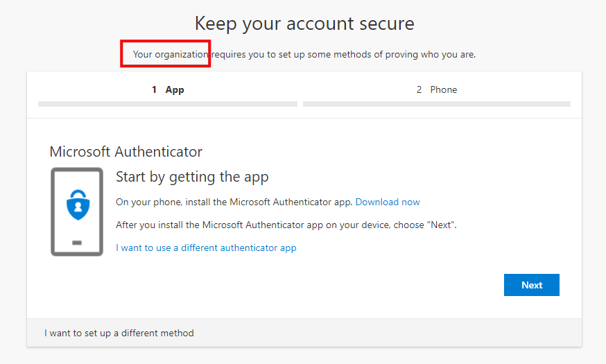This screenshot has height=364, width=606.
Task: Select step 2 Phone tab
Action: tap(437, 89)
